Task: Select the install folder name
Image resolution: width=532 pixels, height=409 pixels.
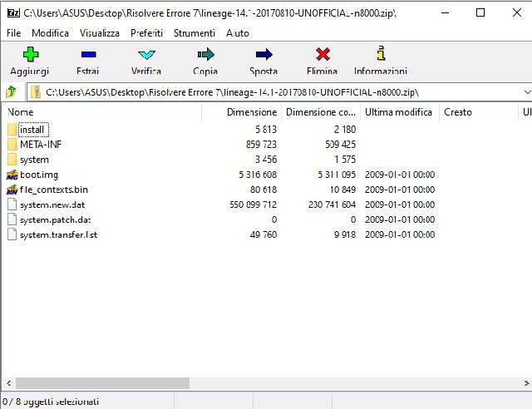Action: [x=32, y=130]
